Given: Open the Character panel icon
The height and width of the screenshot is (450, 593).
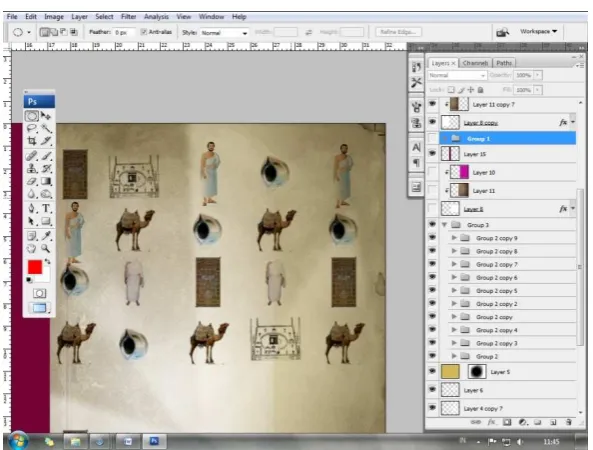Looking at the screenshot, I should [x=416, y=147].
